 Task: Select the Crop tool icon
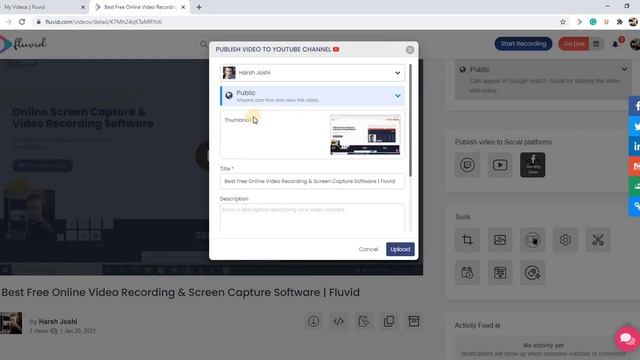[467, 240]
